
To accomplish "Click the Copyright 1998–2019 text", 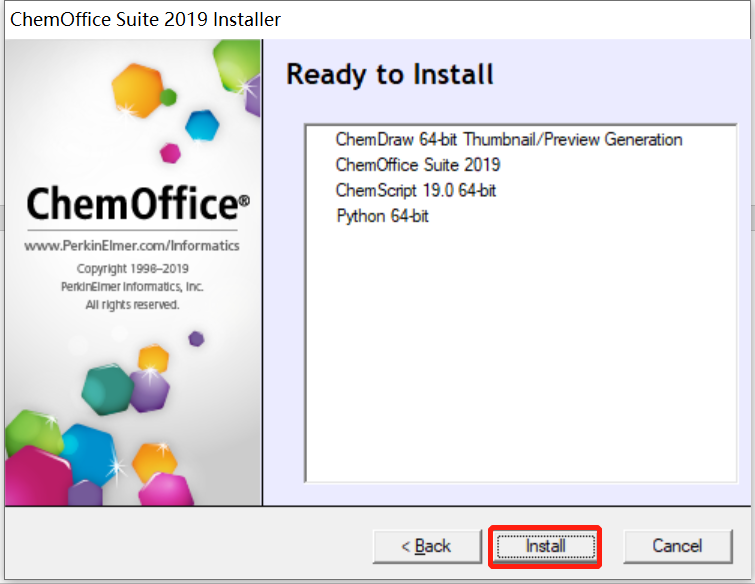I will click(132, 269).
